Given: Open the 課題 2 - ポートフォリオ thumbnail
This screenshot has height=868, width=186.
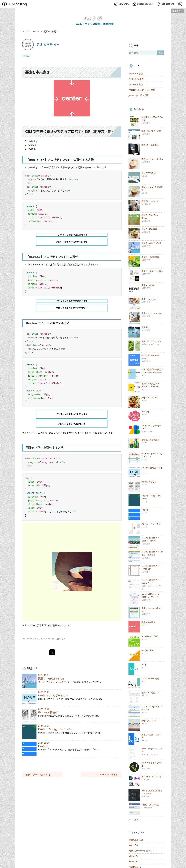Looking at the screenshot, I should coord(134,317).
